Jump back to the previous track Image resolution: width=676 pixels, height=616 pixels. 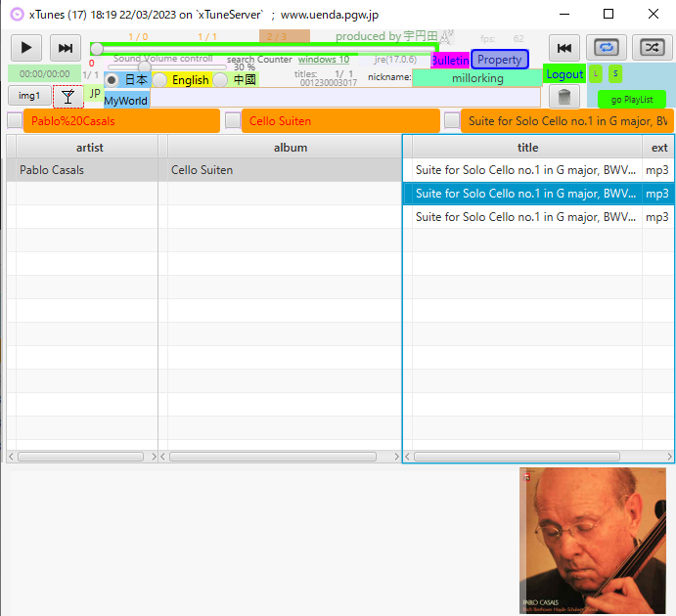point(563,48)
